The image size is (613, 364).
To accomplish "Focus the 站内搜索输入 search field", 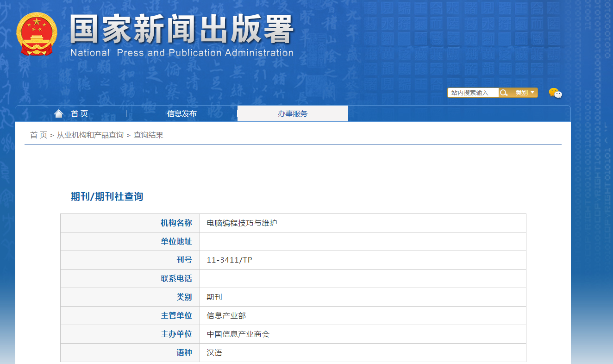I will [473, 93].
